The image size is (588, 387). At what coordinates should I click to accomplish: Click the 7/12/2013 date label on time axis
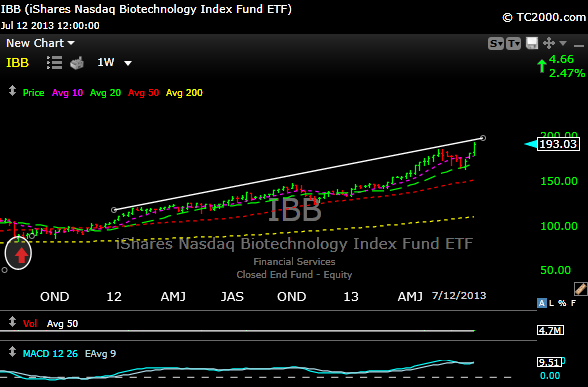click(x=459, y=296)
